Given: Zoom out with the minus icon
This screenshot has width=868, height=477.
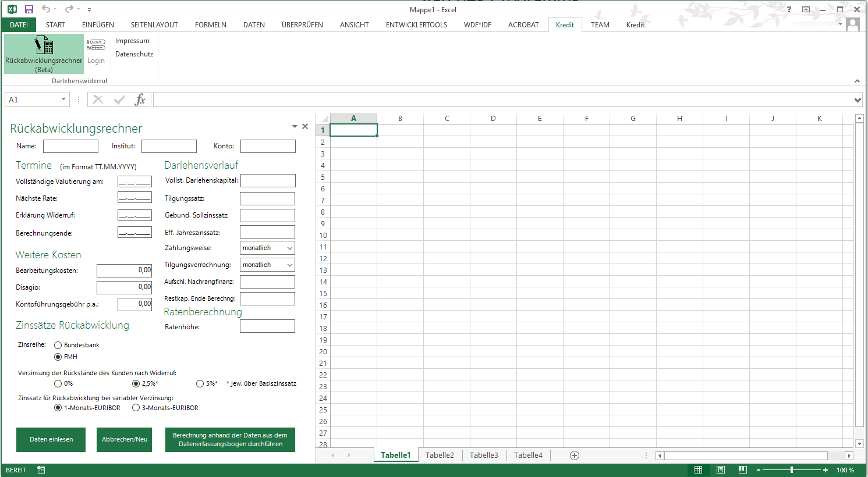Looking at the screenshot, I should tap(759, 470).
